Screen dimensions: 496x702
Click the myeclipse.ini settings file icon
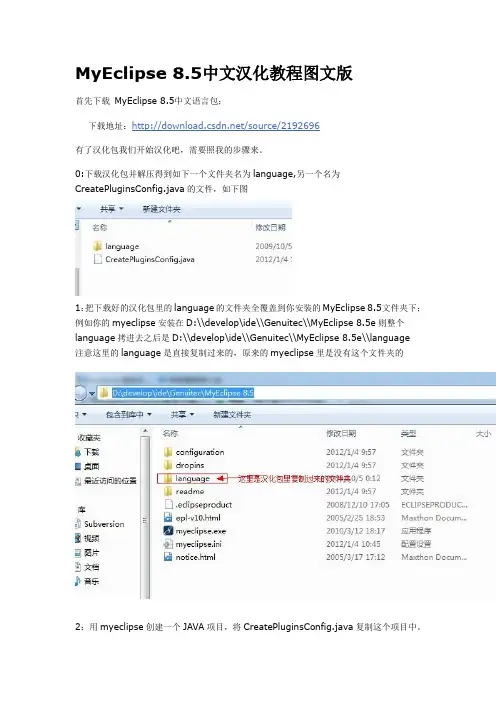coord(168,544)
